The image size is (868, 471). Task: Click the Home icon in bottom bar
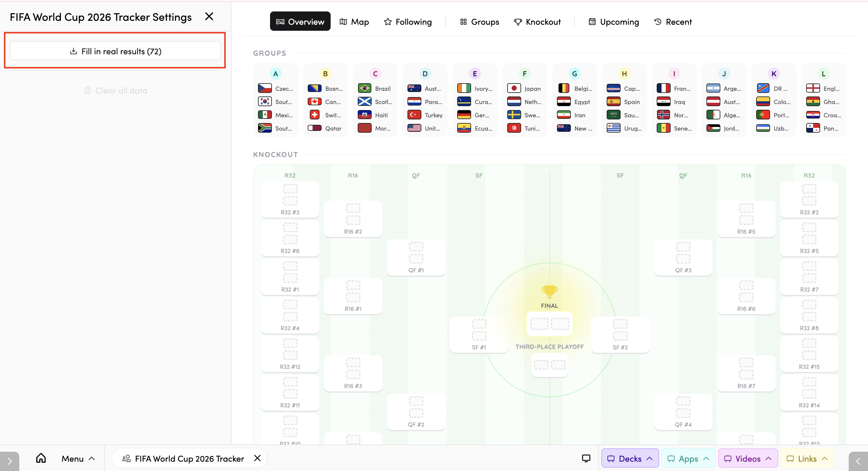point(41,458)
